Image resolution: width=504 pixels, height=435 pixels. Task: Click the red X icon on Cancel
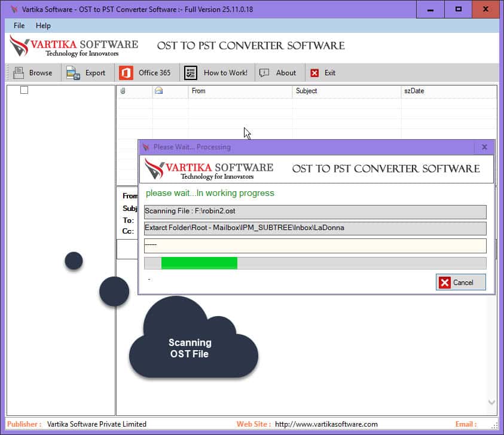click(445, 283)
